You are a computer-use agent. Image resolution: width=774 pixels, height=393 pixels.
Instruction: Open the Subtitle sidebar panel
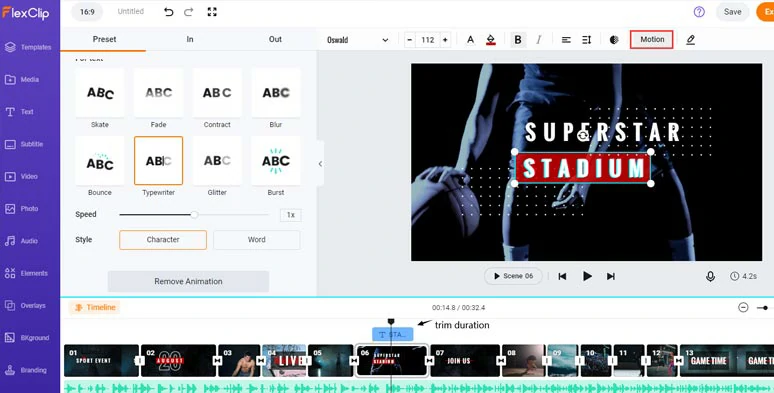tap(25, 144)
